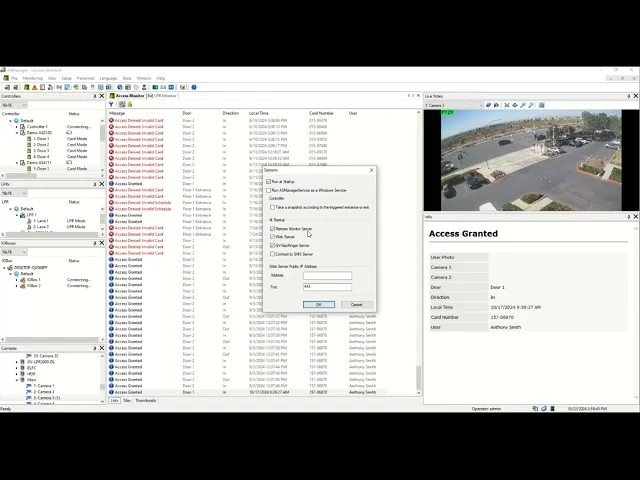Open the Setup menu

tap(67, 78)
